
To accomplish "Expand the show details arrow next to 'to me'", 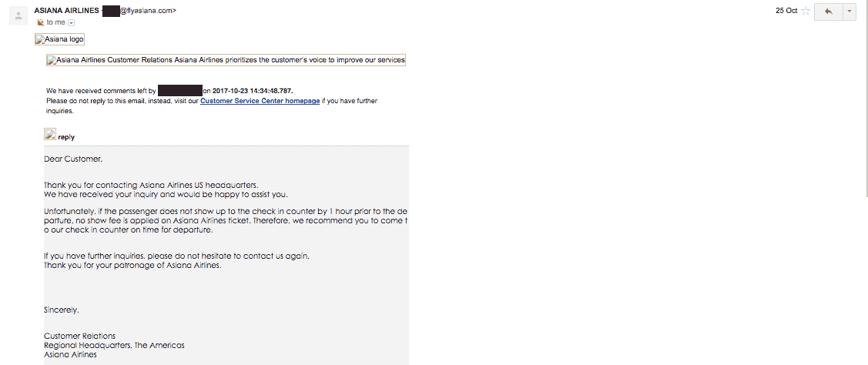I will click(x=71, y=23).
